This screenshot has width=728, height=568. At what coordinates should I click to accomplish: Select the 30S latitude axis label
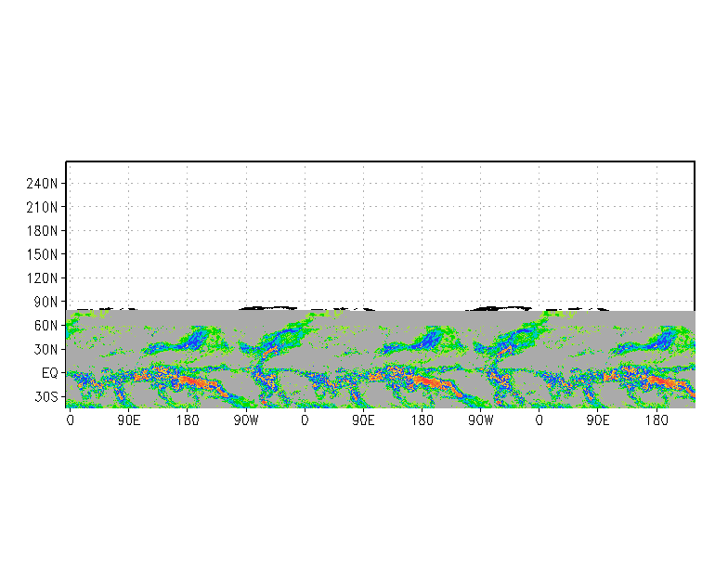(x=45, y=397)
